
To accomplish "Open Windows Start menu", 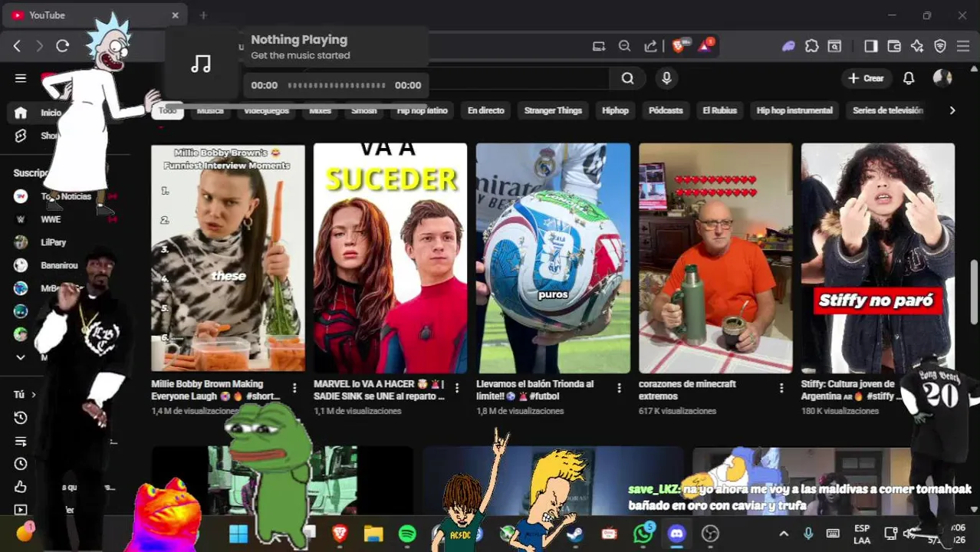I will pyautogui.click(x=238, y=534).
